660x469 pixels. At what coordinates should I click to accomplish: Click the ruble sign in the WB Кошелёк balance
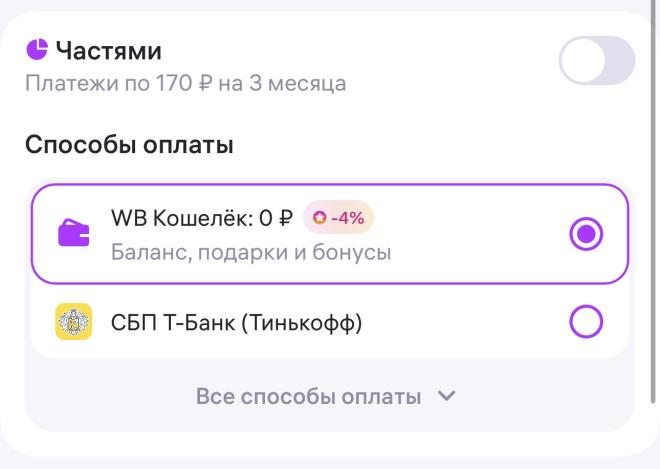[286, 218]
